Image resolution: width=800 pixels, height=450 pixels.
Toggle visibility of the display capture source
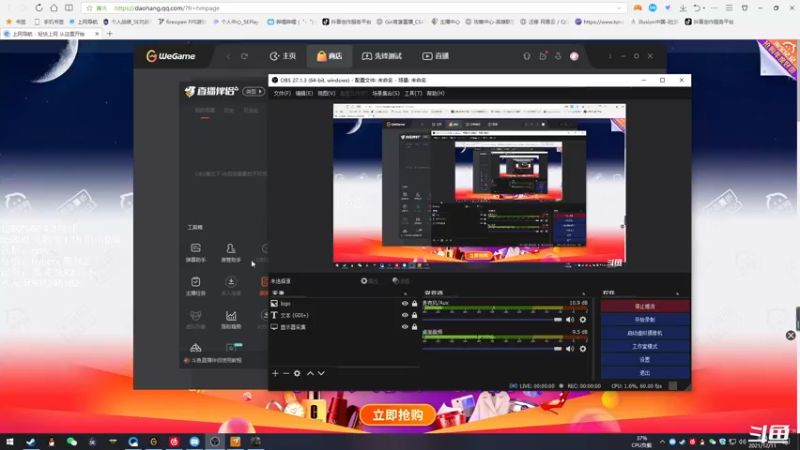pyautogui.click(x=405, y=327)
